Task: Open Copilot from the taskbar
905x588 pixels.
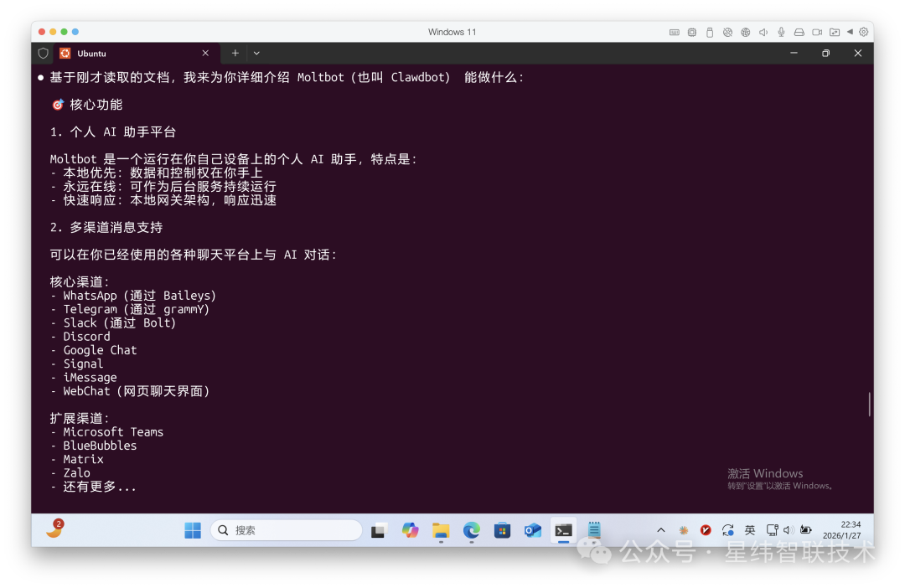Action: [x=410, y=530]
